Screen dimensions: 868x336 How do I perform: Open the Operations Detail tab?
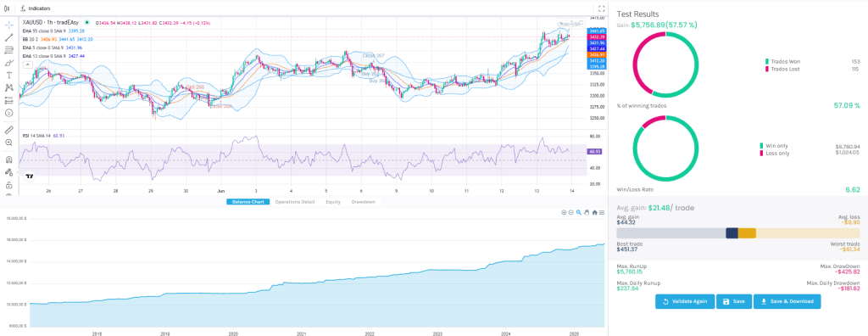coord(294,202)
